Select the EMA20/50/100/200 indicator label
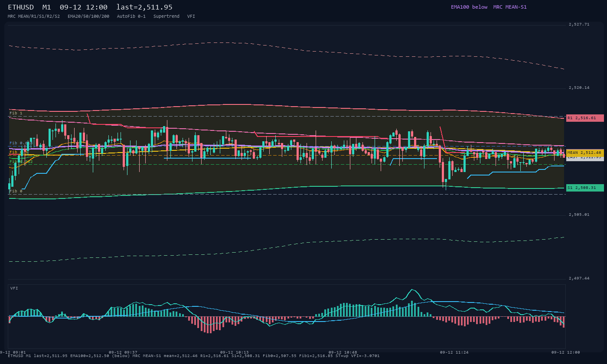Viewport: 607px width, 364px height. point(88,16)
